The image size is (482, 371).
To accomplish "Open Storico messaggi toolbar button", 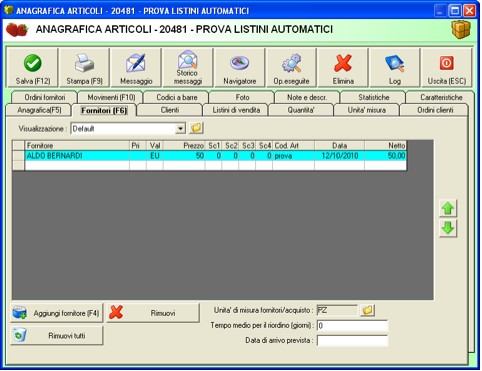I will [x=188, y=68].
